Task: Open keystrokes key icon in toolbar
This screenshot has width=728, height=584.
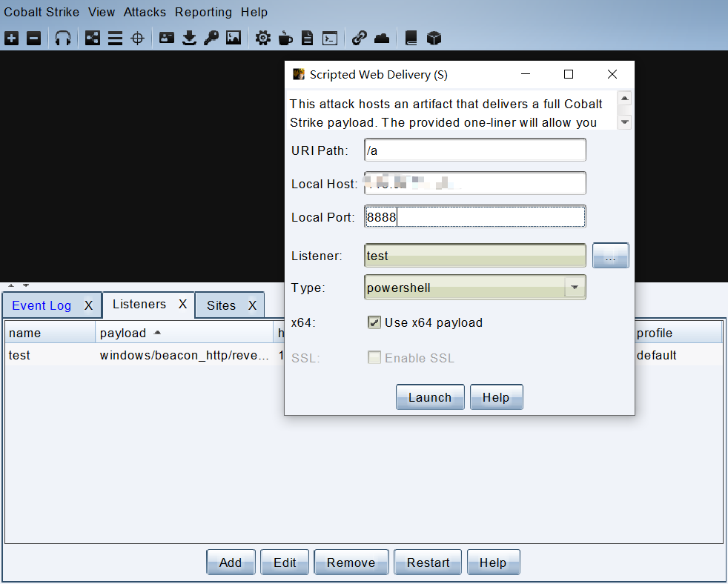Action: (x=211, y=38)
